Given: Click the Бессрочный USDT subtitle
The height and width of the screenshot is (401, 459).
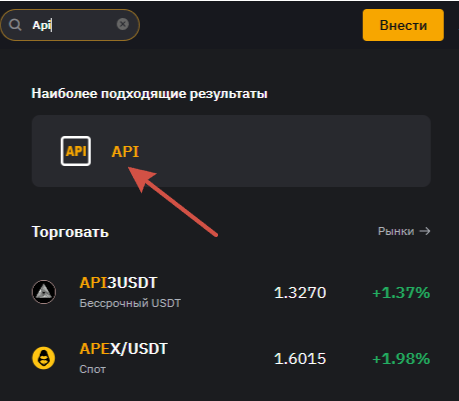Looking at the screenshot, I should (130, 303).
